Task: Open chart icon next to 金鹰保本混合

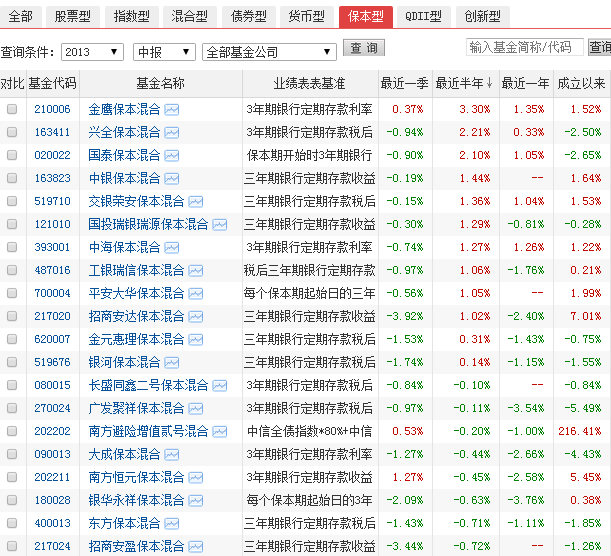Action: [x=171, y=110]
